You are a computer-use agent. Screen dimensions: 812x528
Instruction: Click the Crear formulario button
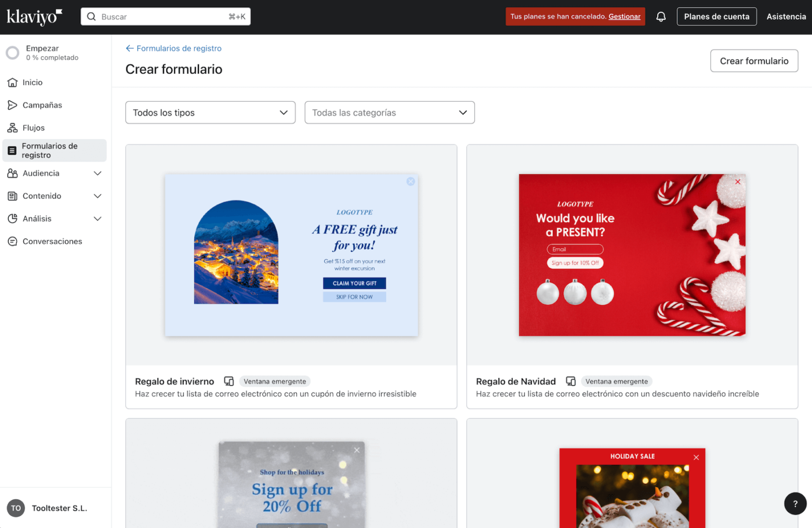(754, 61)
